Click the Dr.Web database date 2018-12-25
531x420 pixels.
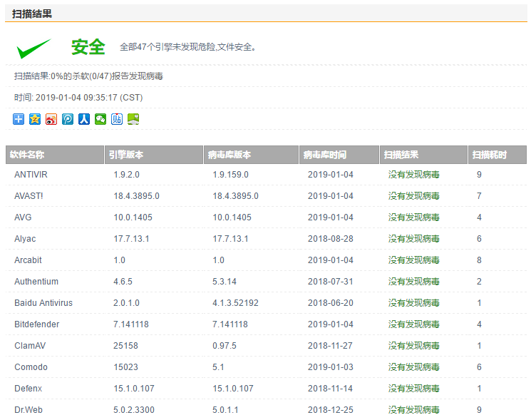point(330,410)
